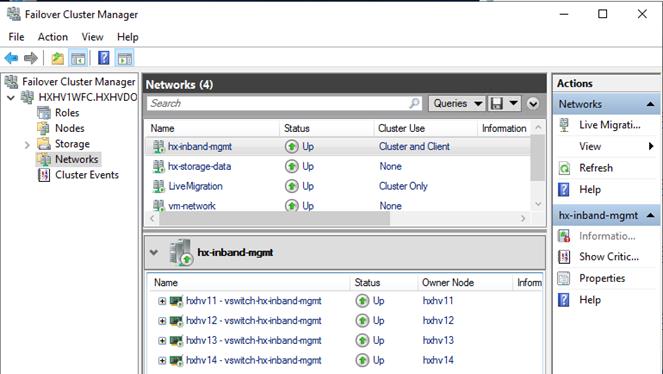
Task: Expand the Storage tree node
Action: (x=27, y=145)
